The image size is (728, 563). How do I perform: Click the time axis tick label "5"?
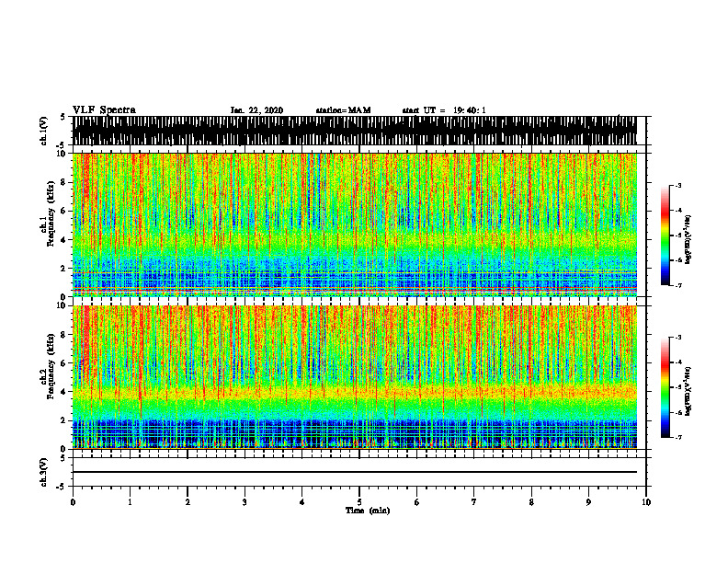[x=359, y=502]
